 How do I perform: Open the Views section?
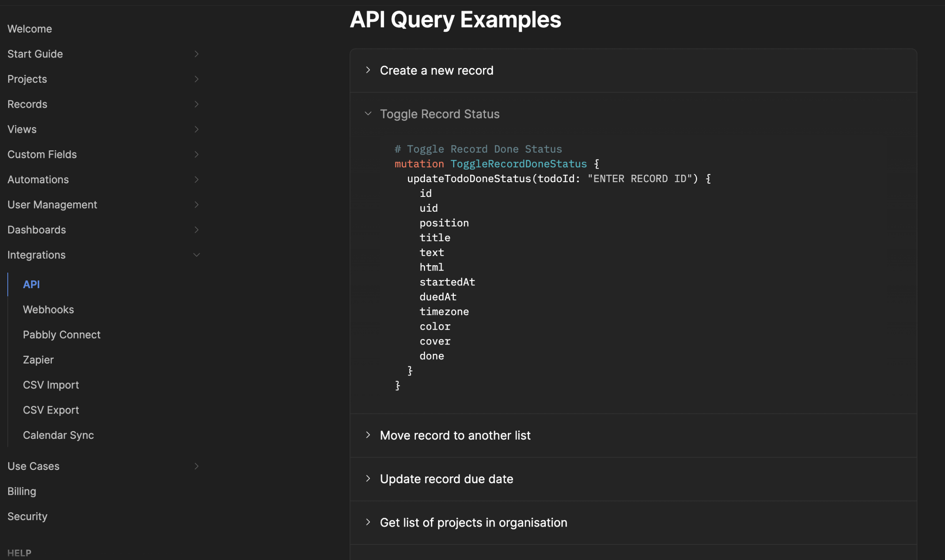point(22,129)
